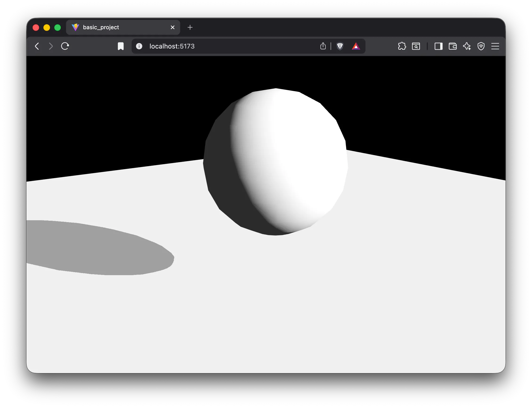Toggle the Brave VPN shield

(481, 46)
